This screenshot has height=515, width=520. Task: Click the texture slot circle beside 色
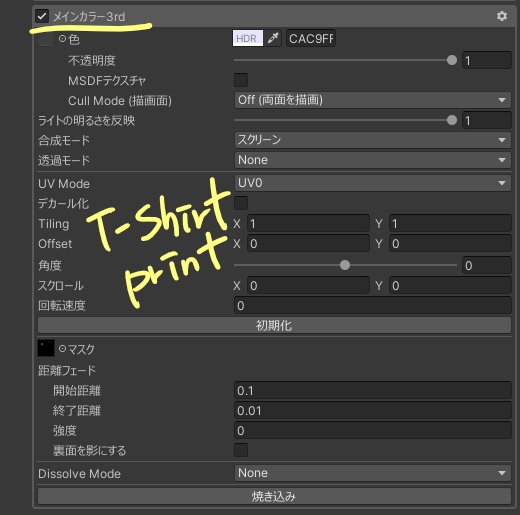tap(62, 39)
